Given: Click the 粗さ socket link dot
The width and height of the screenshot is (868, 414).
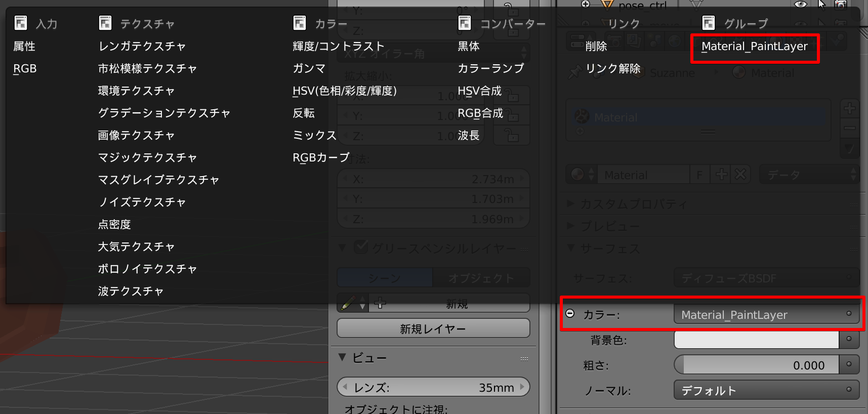Looking at the screenshot, I should [849, 364].
